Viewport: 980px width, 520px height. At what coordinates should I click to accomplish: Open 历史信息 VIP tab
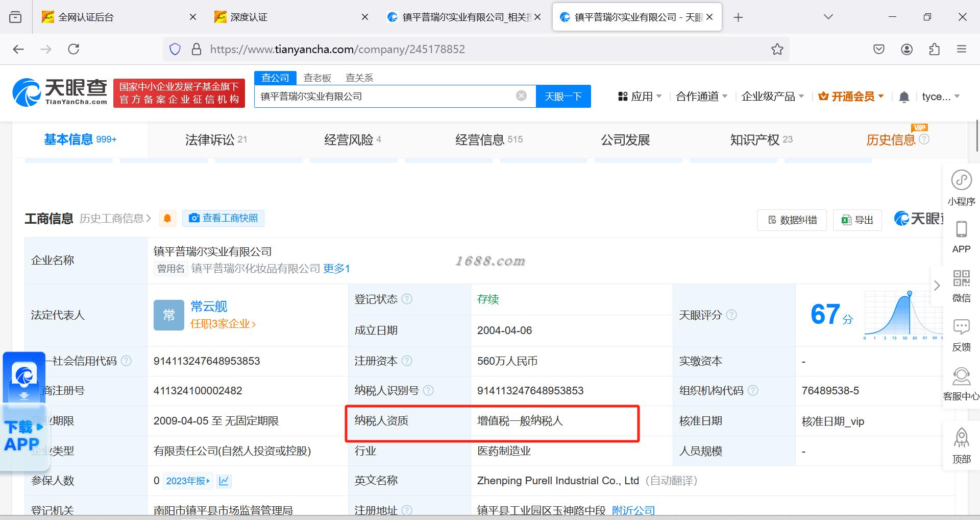click(897, 139)
